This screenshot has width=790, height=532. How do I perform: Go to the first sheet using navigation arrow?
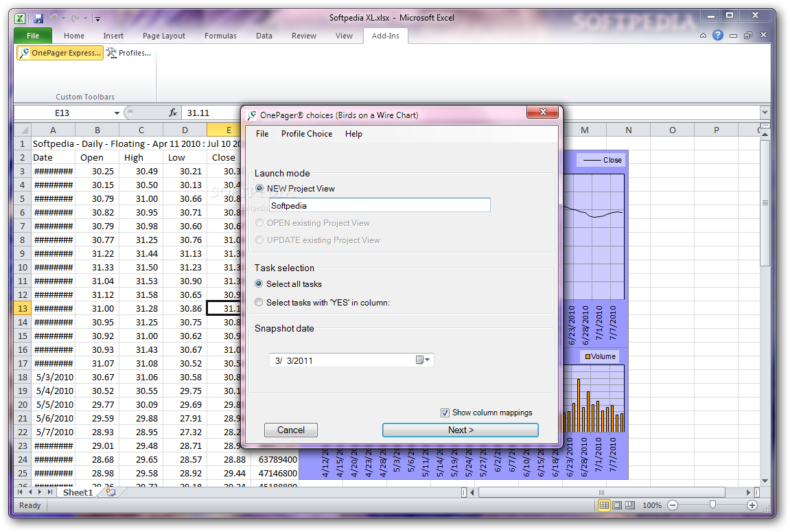(20, 492)
